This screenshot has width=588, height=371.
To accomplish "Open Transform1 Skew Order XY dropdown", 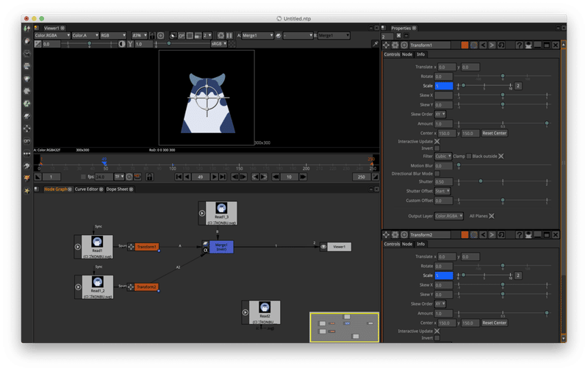I will (x=440, y=114).
